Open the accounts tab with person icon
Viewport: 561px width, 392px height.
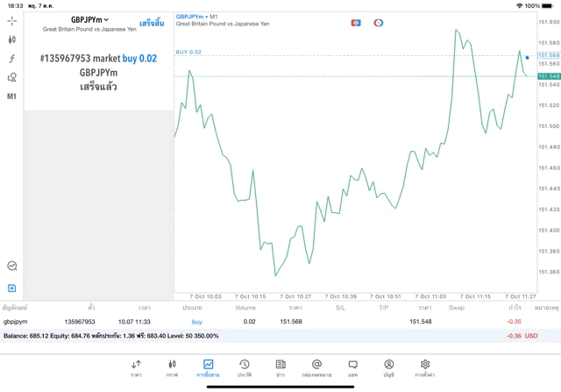(x=389, y=368)
